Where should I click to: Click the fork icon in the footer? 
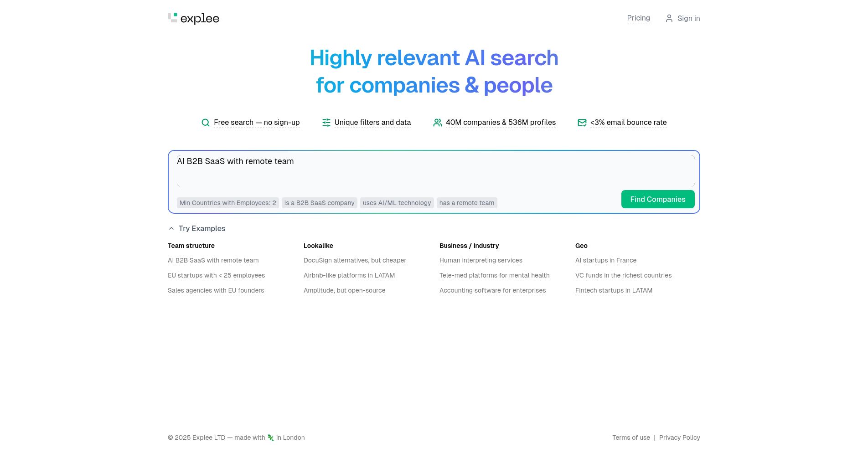point(270,437)
